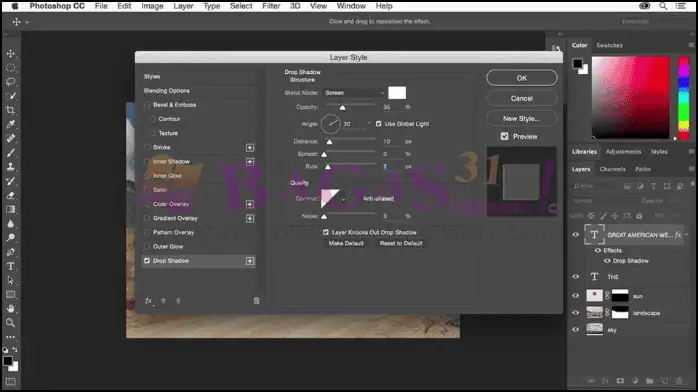Select the Lasso tool

coord(11,82)
